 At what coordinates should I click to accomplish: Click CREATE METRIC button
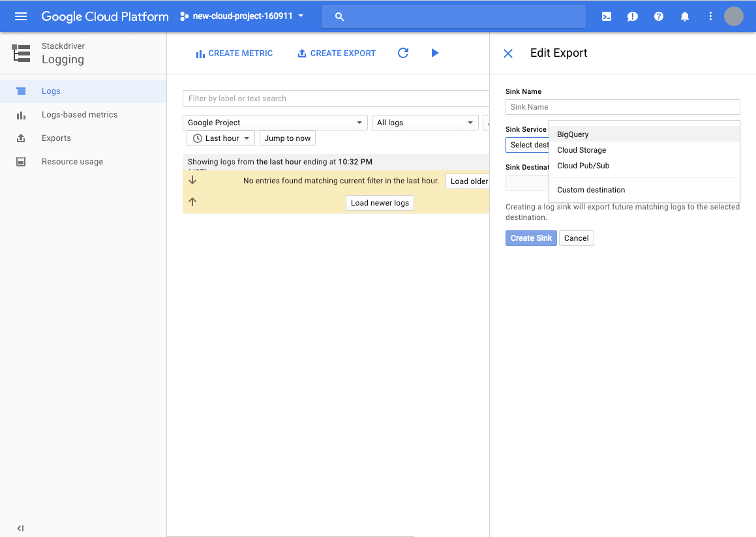pos(234,54)
